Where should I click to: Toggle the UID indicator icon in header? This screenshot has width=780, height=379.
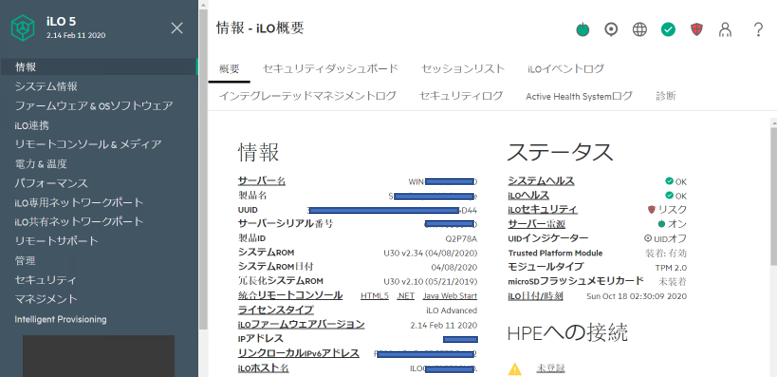click(x=611, y=30)
